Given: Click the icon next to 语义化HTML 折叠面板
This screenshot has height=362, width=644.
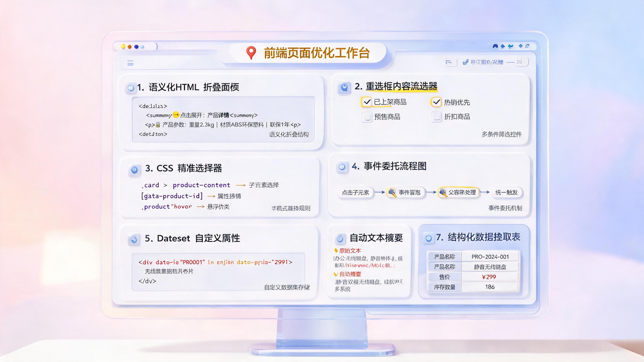Looking at the screenshot, I should (130, 88).
